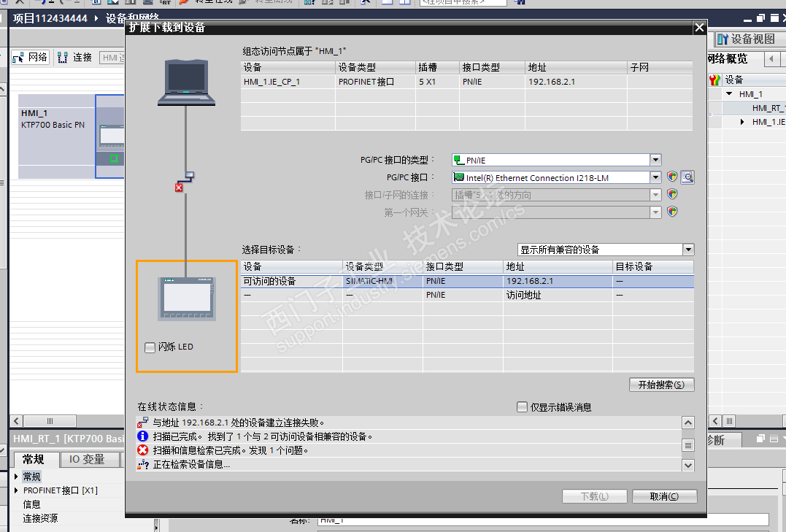Click status list scrollbar thumb
786x532 pixels.
(x=688, y=444)
